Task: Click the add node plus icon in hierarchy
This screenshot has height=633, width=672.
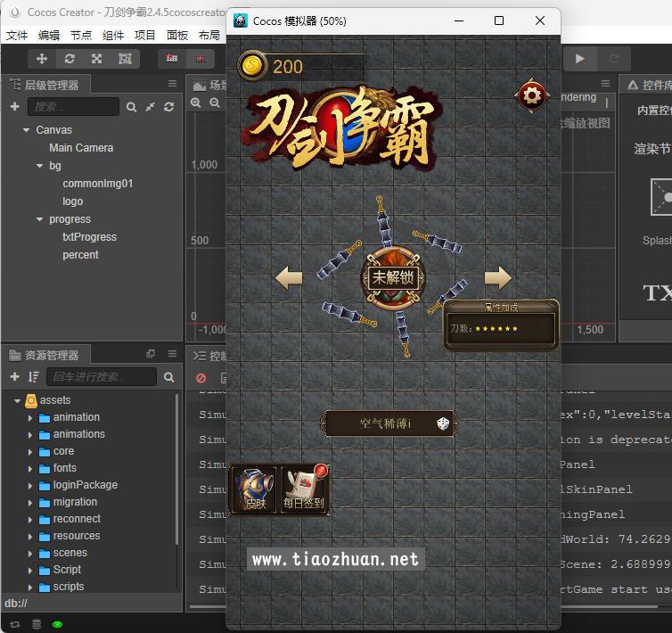Action: point(15,106)
